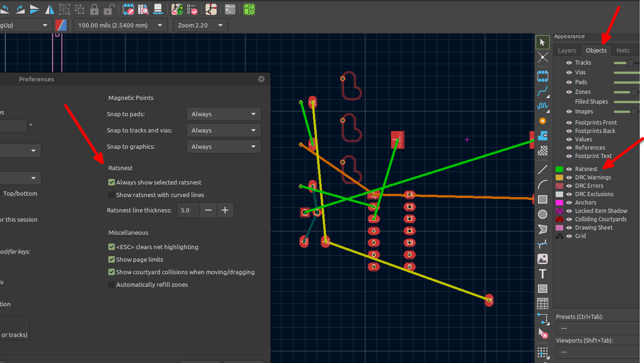This screenshot has width=644, height=363.
Task: Select the Route Tracks tool
Action: tap(542, 91)
